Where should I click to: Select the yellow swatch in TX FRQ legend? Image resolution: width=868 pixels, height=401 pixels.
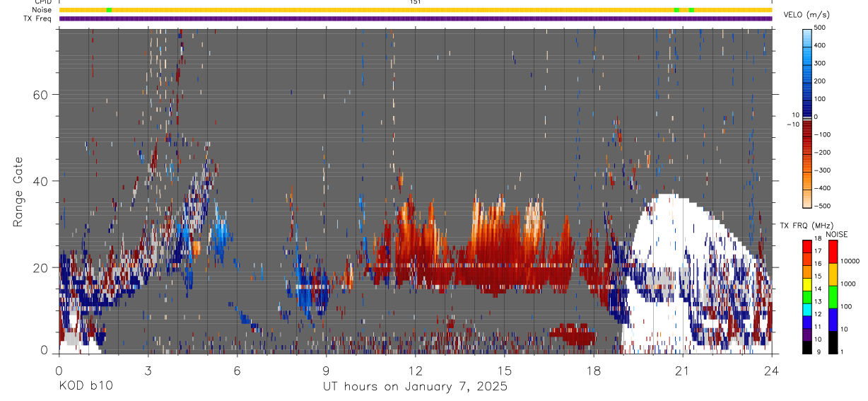click(807, 284)
